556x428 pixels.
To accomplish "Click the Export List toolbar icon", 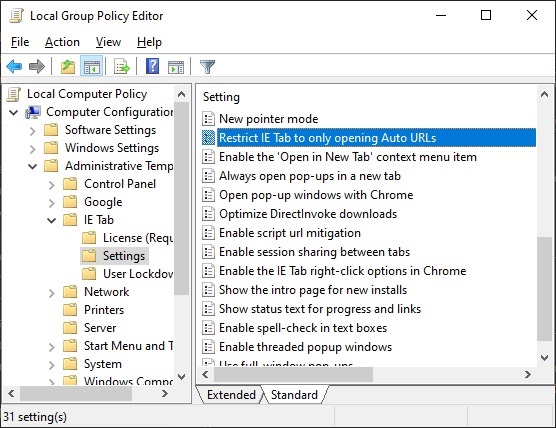I will (x=122, y=66).
